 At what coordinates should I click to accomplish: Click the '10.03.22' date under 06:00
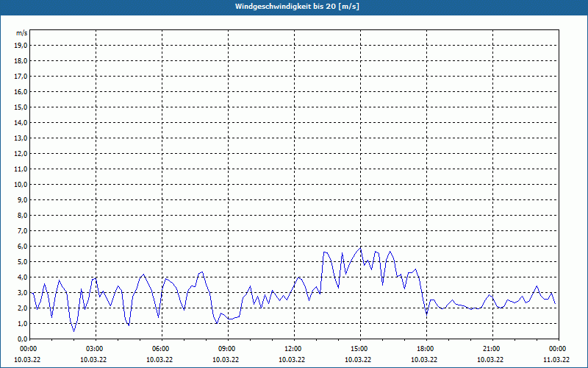159,360
